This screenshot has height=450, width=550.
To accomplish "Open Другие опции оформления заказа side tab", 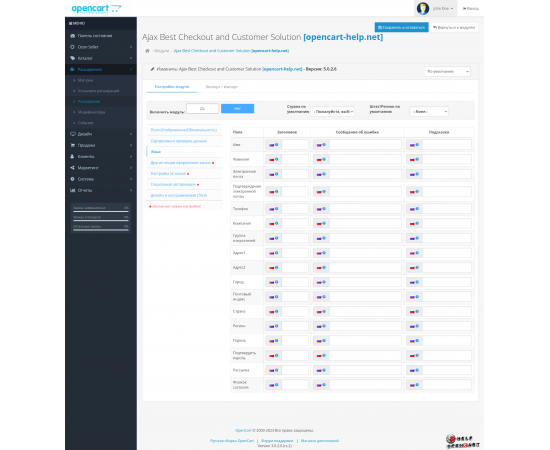I will point(184,163).
